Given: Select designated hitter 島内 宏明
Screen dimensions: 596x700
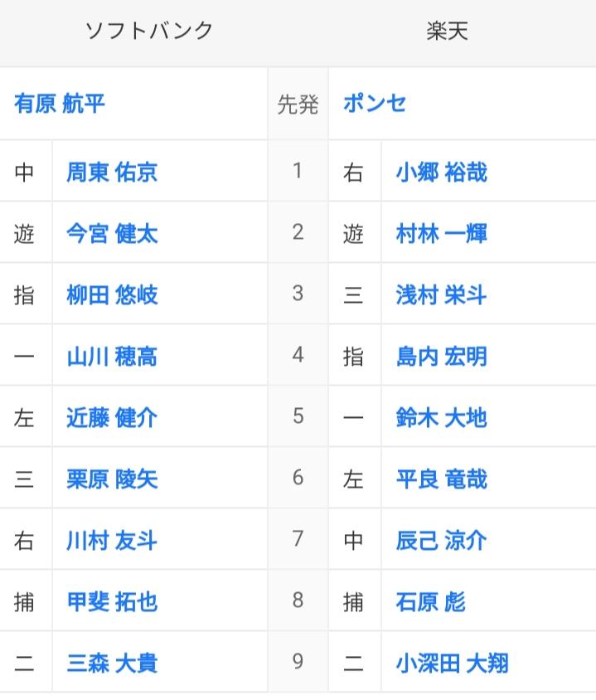Looking at the screenshot, I should click(x=441, y=357).
